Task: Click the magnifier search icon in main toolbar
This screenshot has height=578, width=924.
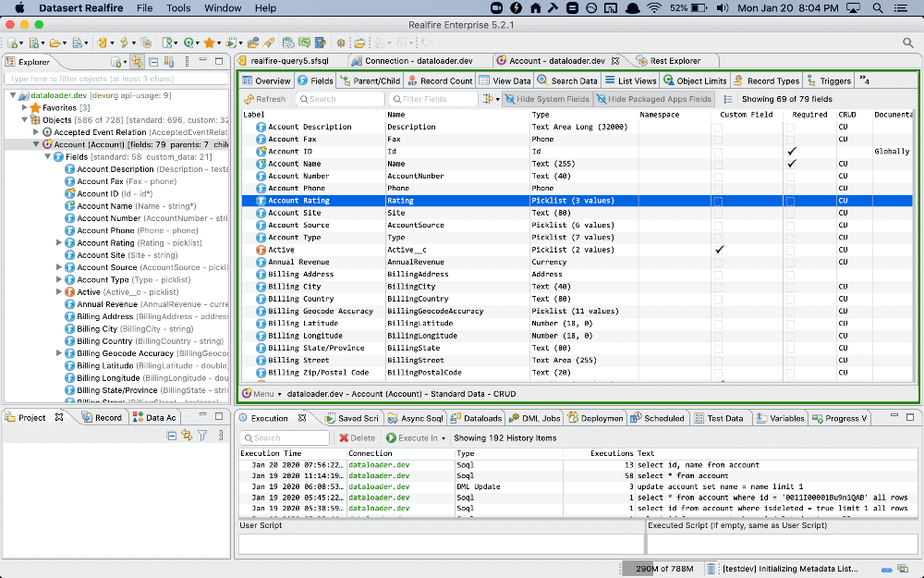Action: [908, 43]
